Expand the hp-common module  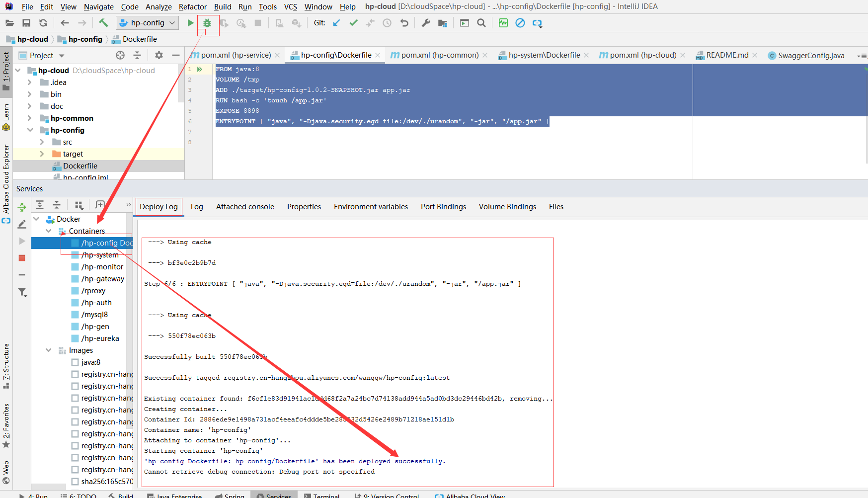point(29,118)
